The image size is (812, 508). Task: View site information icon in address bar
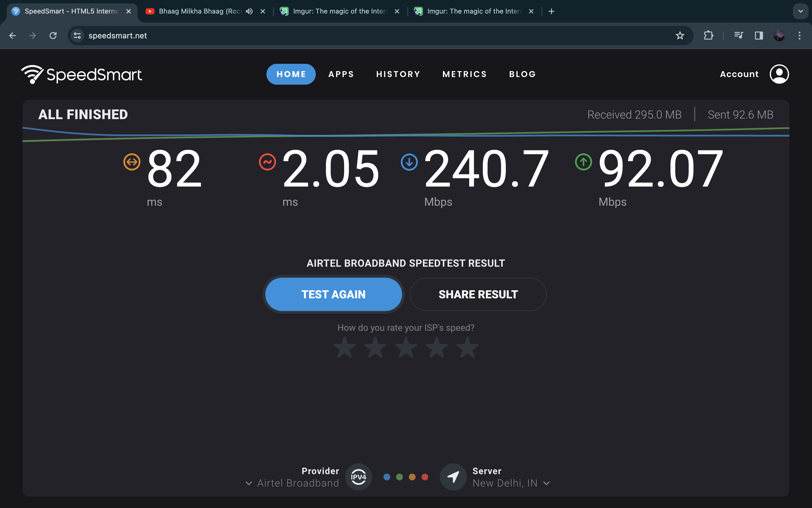point(77,36)
